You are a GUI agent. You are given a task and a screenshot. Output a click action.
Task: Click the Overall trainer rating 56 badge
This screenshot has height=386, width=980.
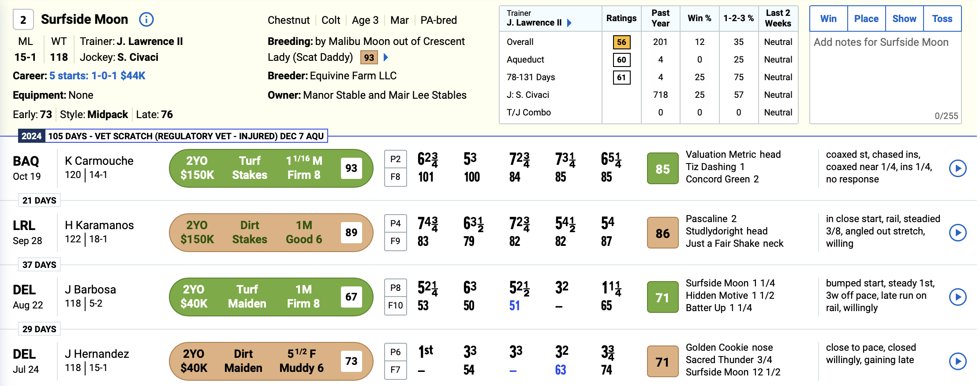click(621, 42)
